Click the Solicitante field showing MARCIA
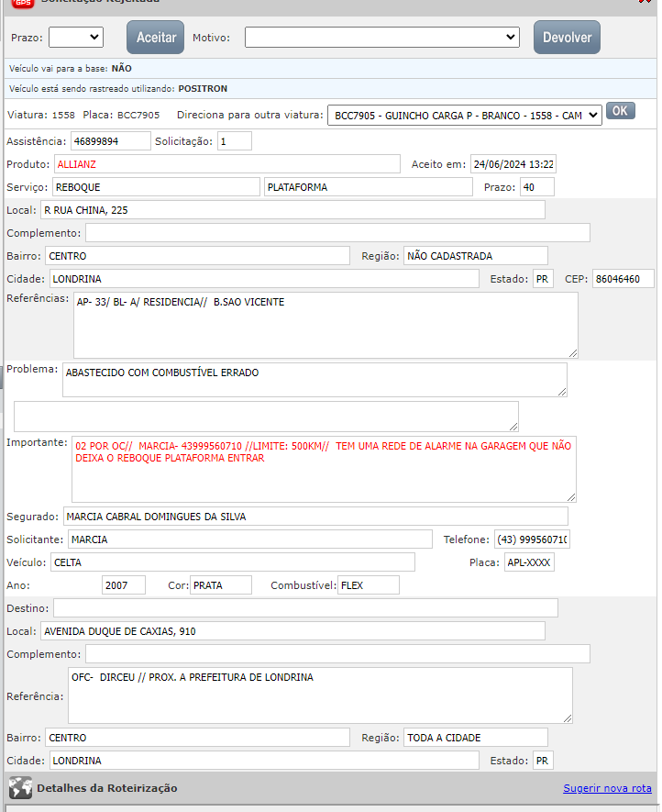 click(250, 539)
